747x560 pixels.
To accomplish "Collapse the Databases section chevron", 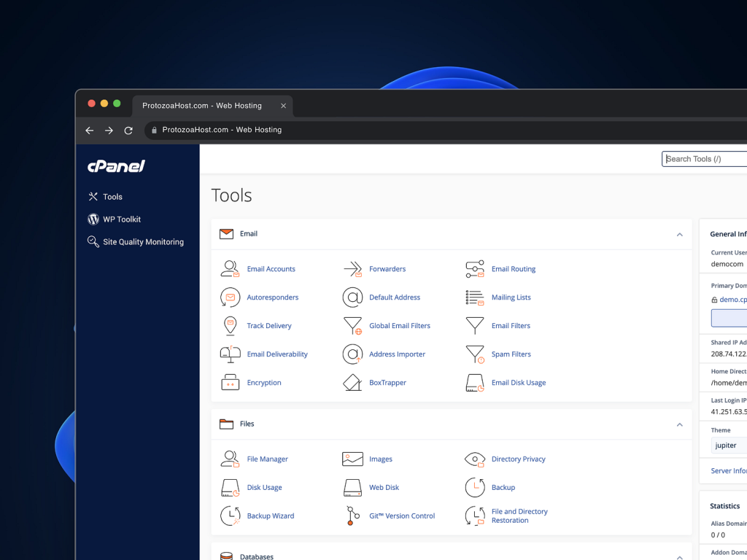I will [679, 557].
